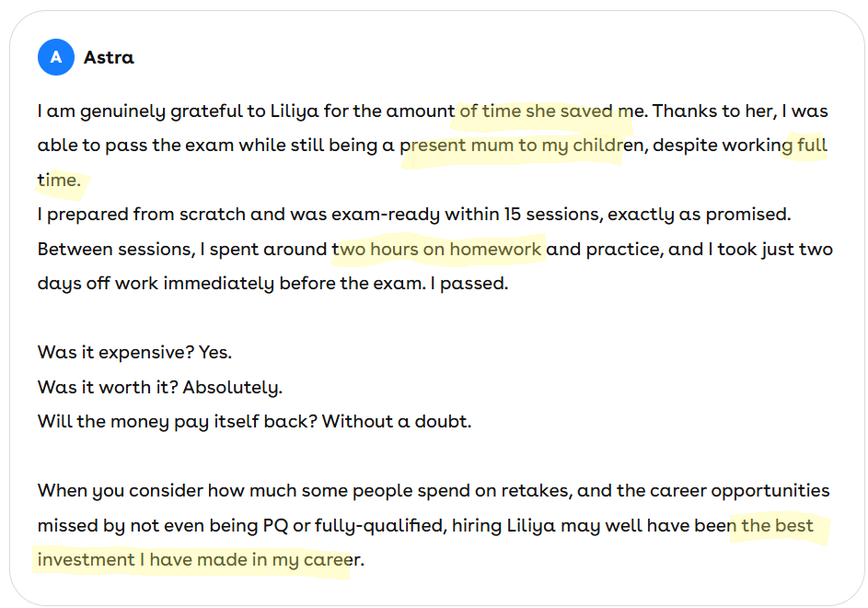
Task: Click highlighted text "present mum to my children"
Action: 516,146
